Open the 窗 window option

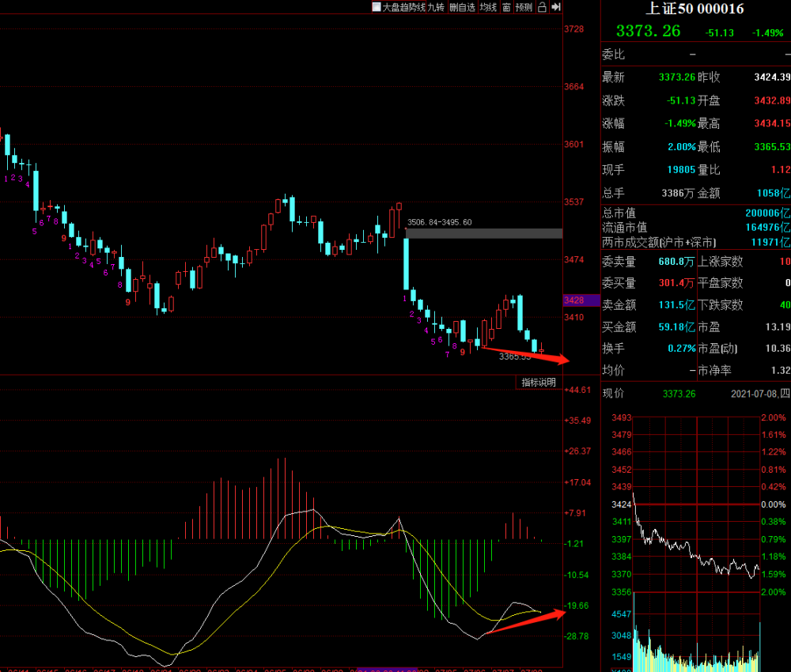[506, 7]
